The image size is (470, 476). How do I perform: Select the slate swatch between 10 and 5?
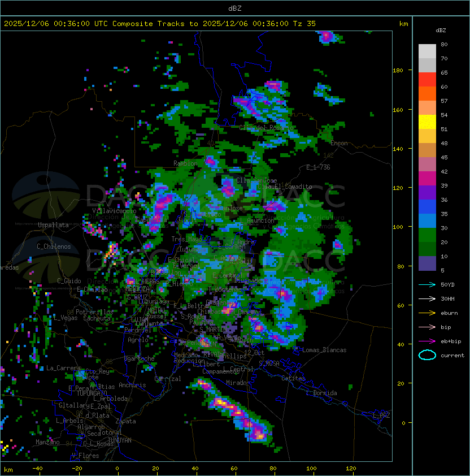[x=427, y=263]
